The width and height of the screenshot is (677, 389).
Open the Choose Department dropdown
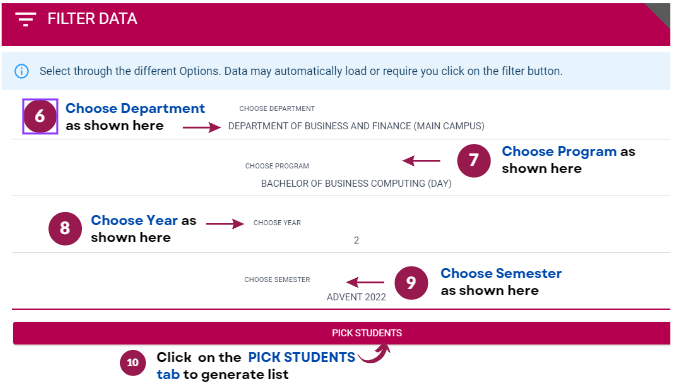click(356, 126)
